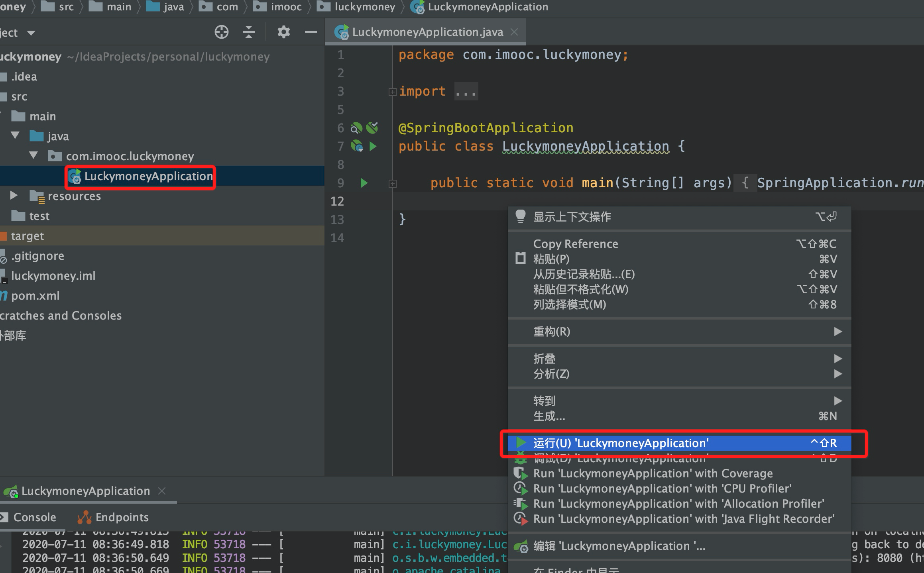Viewport: 924px width, 573px height.
Task: Click o.s.b.w.embedded logger name in console
Action: (x=450, y=558)
